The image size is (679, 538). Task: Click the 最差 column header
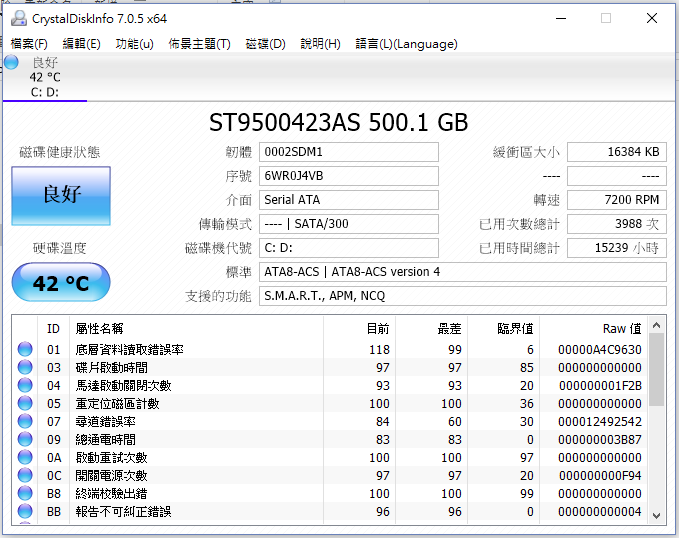point(431,329)
